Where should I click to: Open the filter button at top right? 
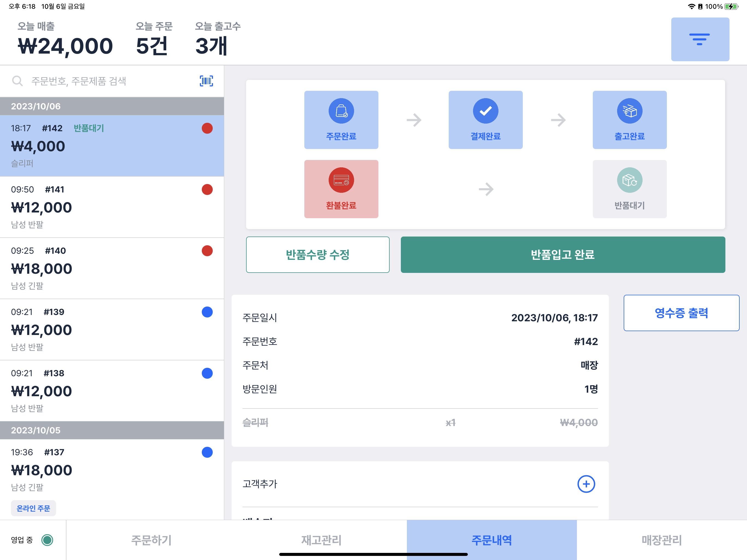(x=700, y=40)
